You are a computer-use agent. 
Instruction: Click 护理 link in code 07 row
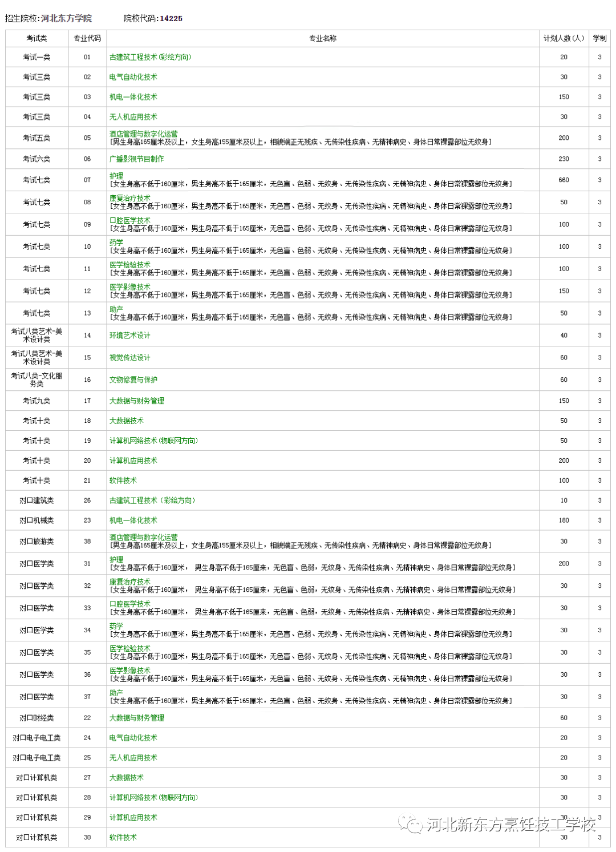[x=116, y=176]
